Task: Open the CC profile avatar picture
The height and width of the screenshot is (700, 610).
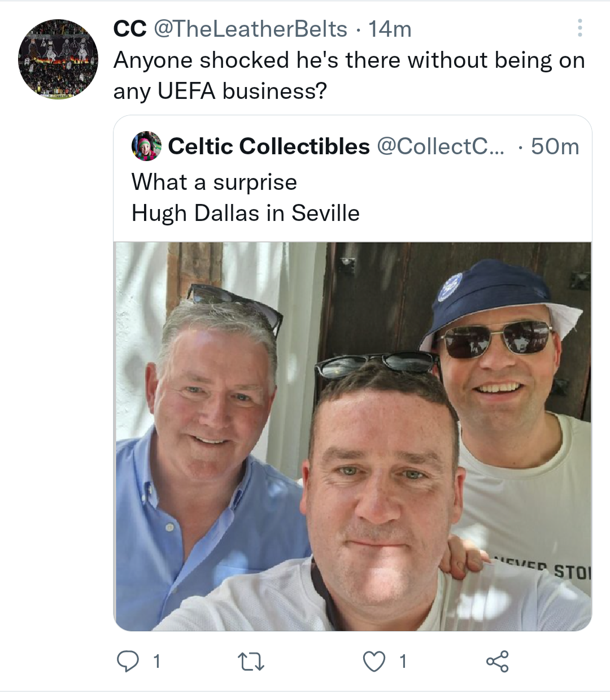Action: 58,59
